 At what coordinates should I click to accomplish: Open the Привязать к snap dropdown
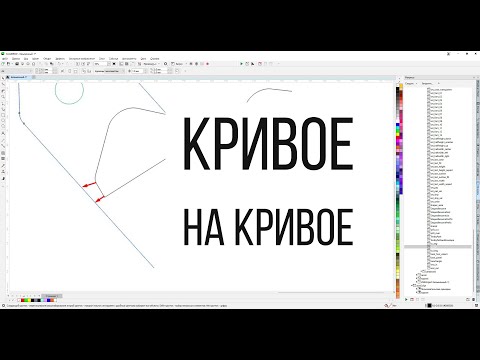click(151, 64)
